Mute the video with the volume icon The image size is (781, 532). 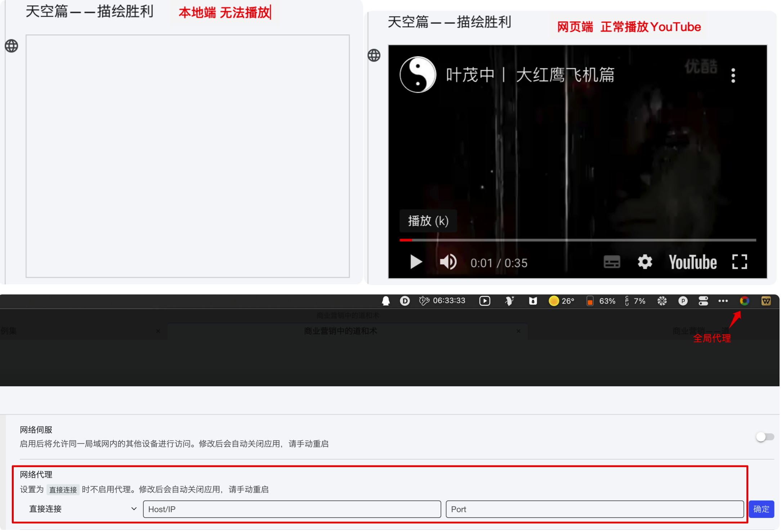tap(447, 262)
